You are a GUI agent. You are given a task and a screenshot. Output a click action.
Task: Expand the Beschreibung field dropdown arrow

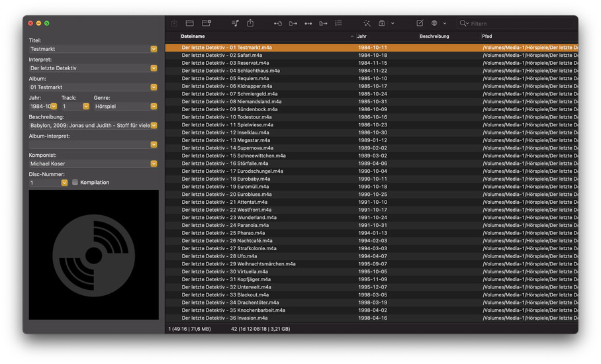point(154,125)
